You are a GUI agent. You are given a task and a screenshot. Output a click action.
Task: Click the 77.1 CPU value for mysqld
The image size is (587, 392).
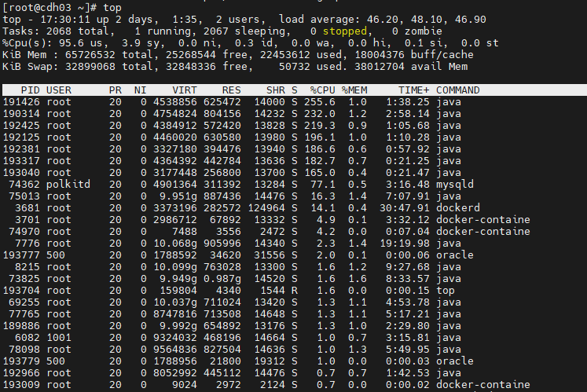[x=323, y=185]
